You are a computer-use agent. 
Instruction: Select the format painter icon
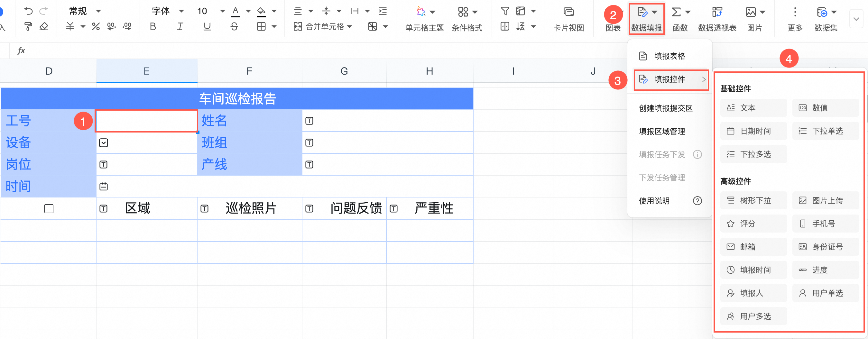[28, 26]
